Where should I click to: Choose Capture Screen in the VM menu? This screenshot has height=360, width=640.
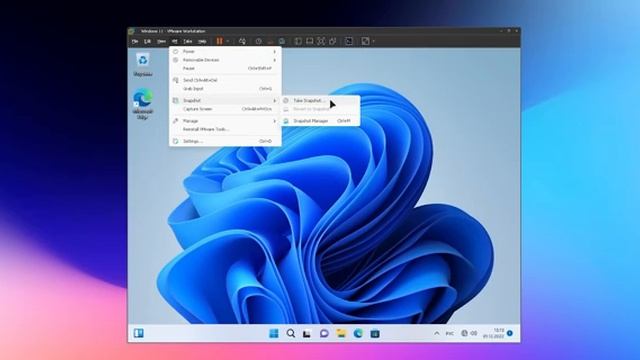pyautogui.click(x=225, y=109)
